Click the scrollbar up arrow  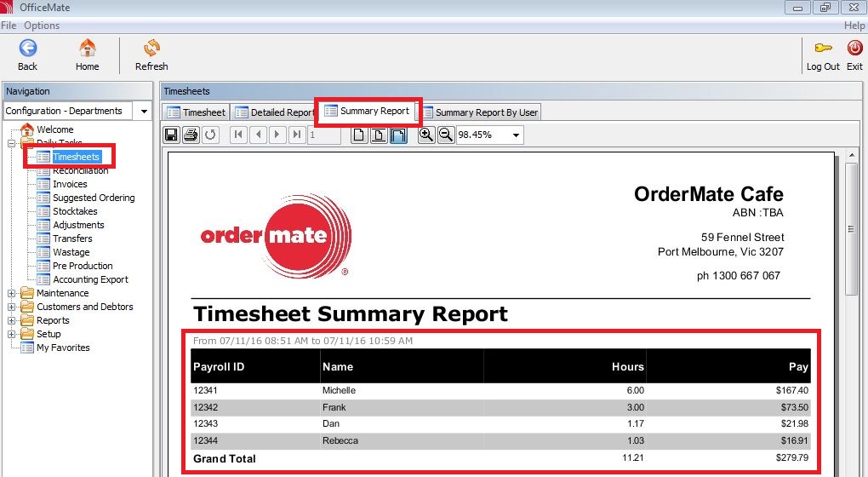tap(851, 156)
